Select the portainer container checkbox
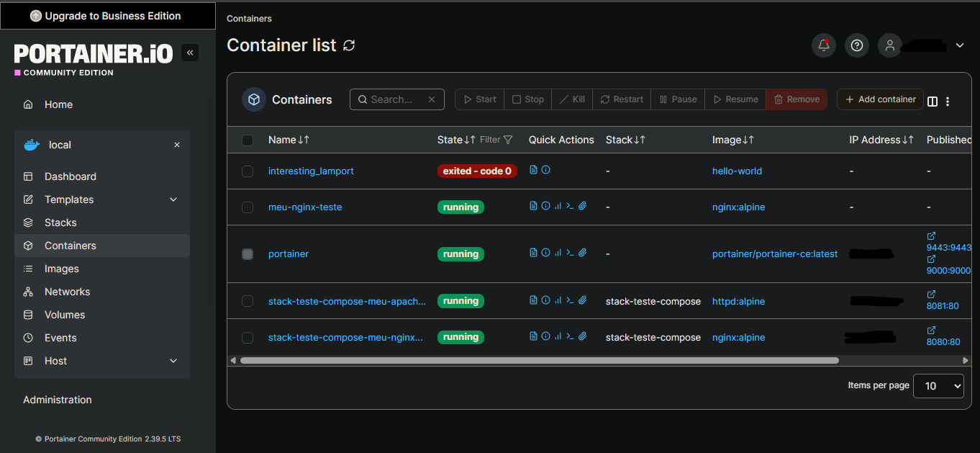 (248, 254)
